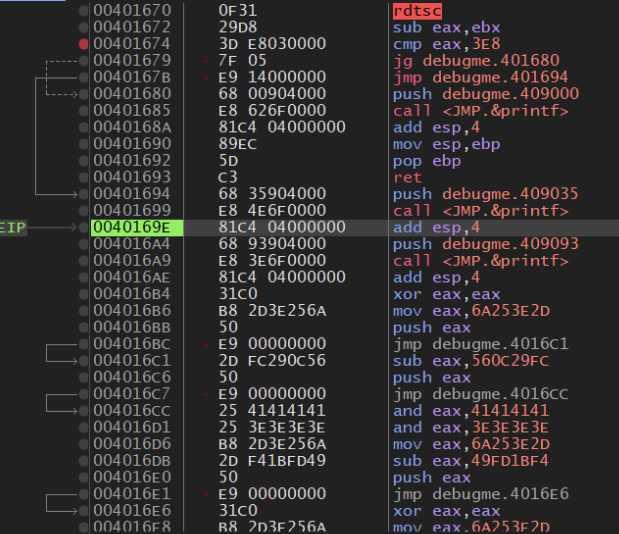Viewport: 619px width, 534px height.
Task: Select address 004016D6
Action: click(x=132, y=444)
